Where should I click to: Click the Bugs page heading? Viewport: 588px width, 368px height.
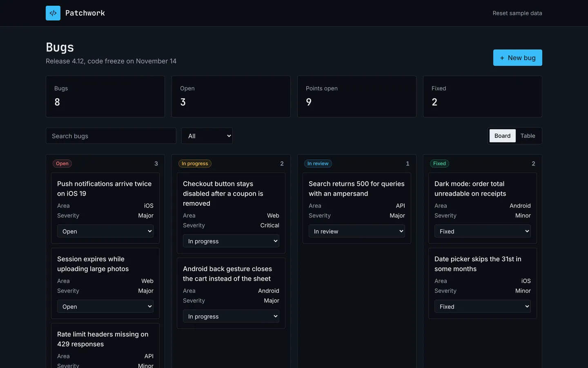click(60, 47)
